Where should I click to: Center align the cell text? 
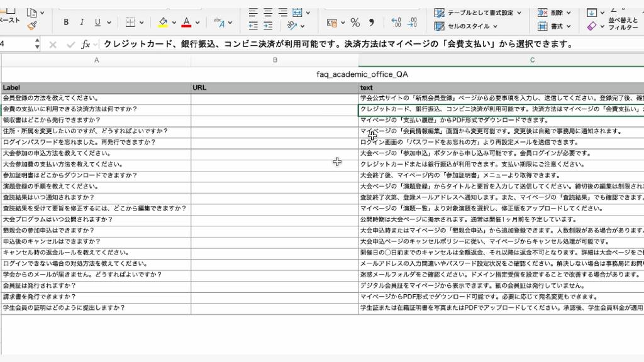[268, 12]
